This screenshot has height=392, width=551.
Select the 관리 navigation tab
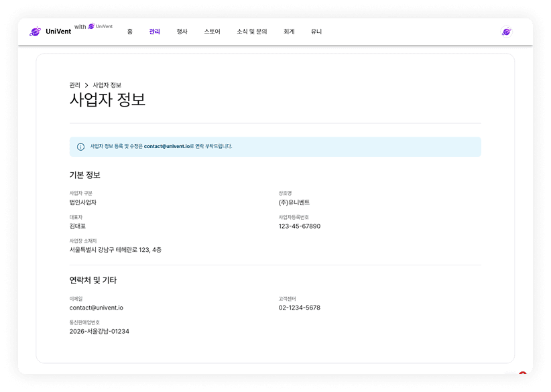point(154,31)
